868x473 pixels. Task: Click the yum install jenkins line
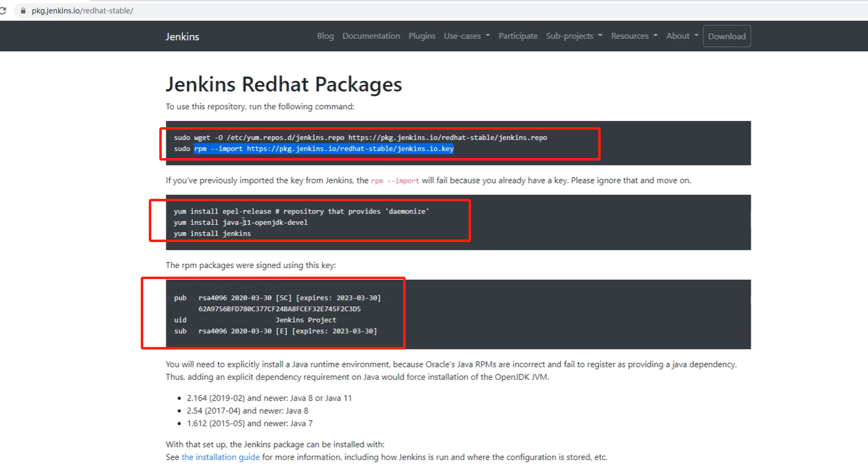pyautogui.click(x=212, y=233)
